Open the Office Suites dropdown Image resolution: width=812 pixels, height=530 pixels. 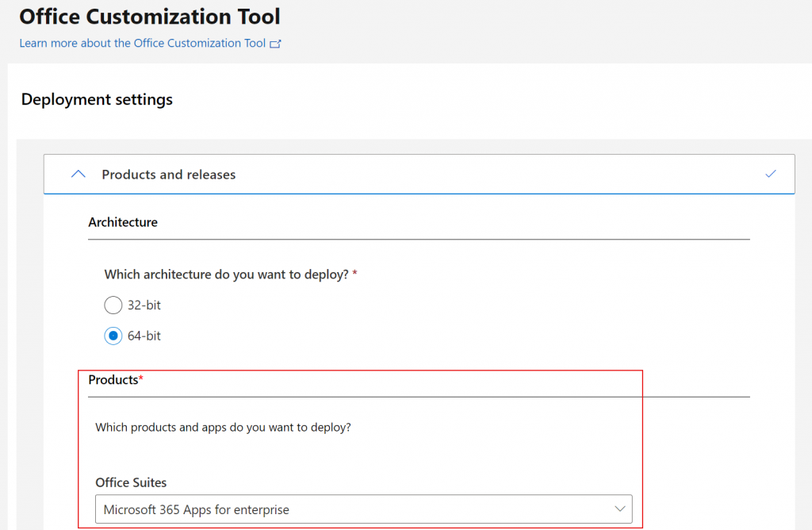click(363, 509)
